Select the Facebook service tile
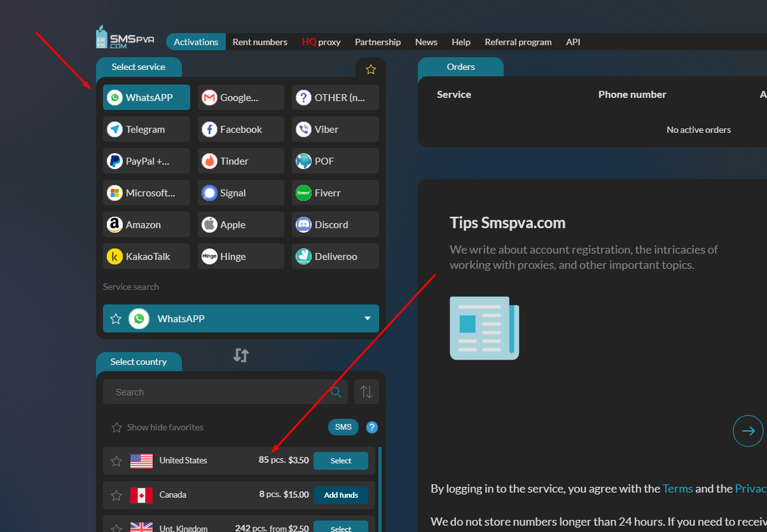Image resolution: width=767 pixels, height=532 pixels. coord(240,129)
